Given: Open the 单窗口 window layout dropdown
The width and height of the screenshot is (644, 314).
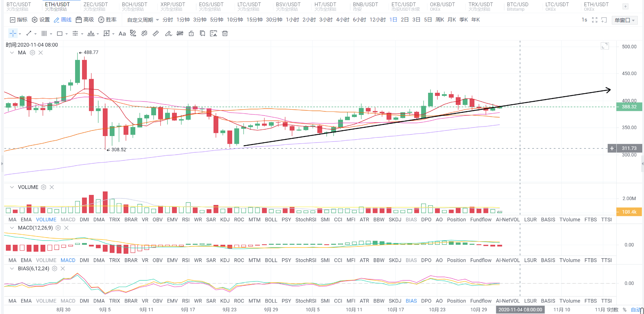Looking at the screenshot, I should coord(625,20).
